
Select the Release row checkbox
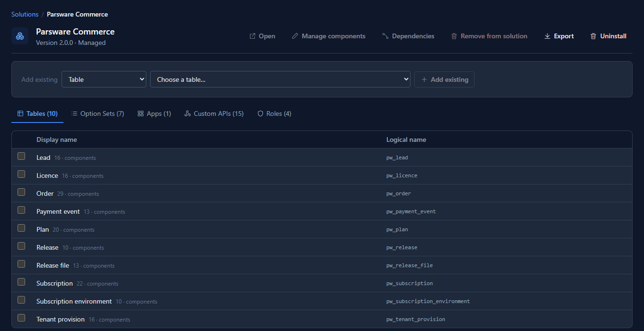(21, 246)
